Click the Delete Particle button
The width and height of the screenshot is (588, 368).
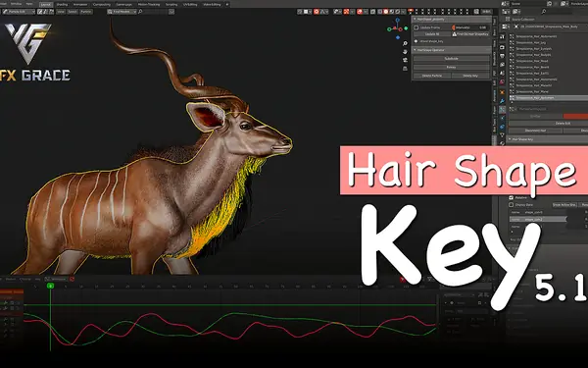tap(432, 76)
